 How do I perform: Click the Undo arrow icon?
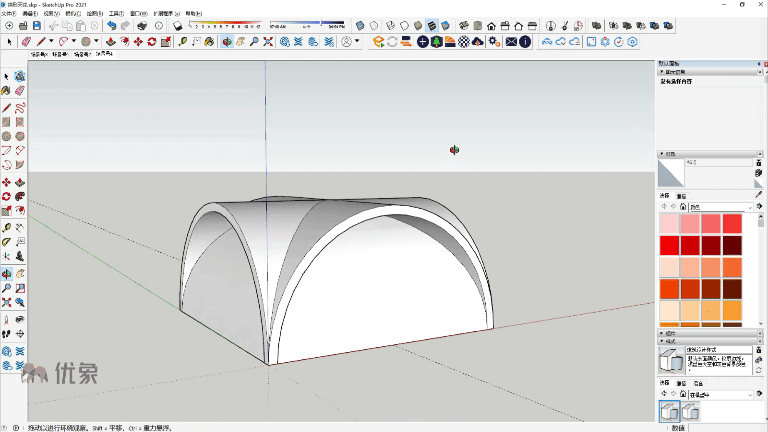pyautogui.click(x=111, y=25)
